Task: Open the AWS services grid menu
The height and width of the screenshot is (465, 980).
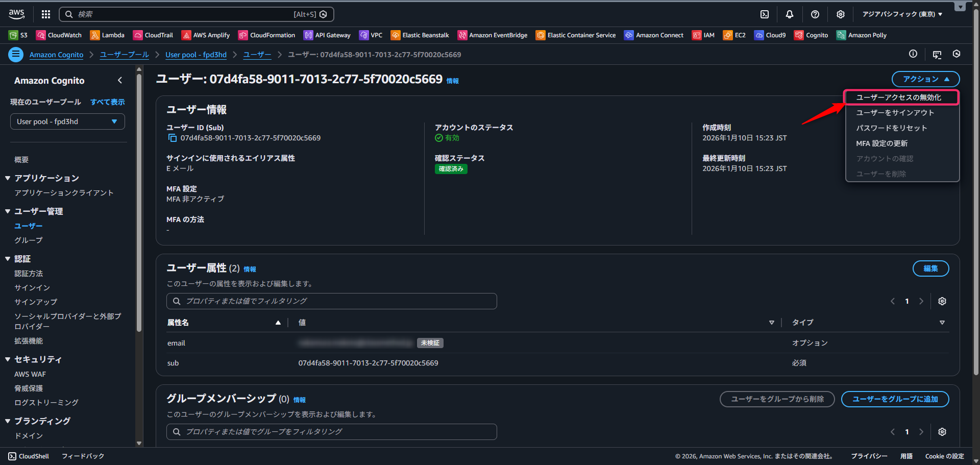Action: click(x=46, y=14)
